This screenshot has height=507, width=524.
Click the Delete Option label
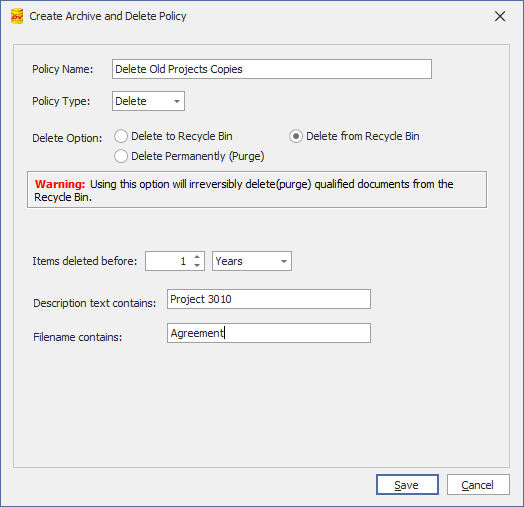click(x=67, y=138)
